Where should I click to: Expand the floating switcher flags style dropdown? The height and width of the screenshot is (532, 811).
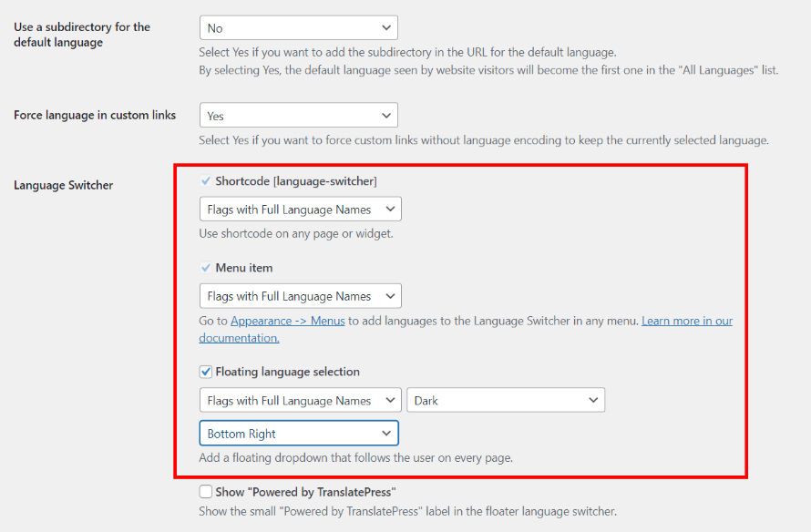pos(301,400)
